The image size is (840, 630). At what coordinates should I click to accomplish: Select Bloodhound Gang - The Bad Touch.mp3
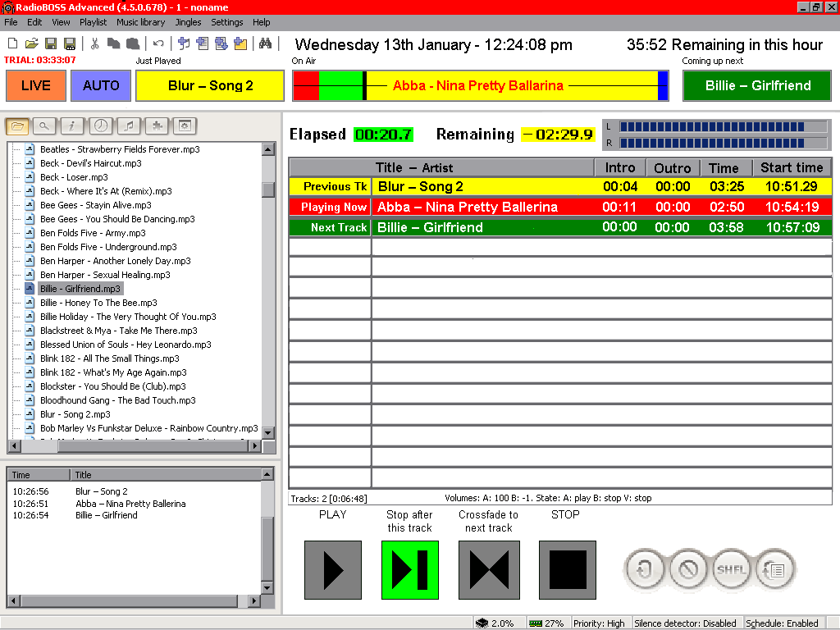coord(118,400)
